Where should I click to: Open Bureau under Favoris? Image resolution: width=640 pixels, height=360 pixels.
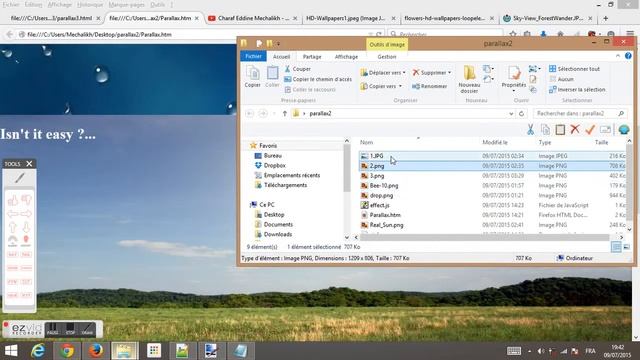coord(268,156)
